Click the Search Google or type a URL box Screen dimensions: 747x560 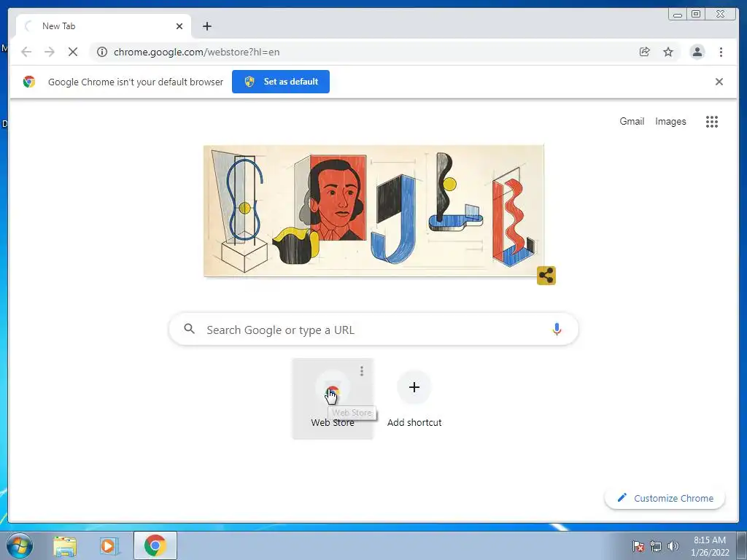tap(373, 329)
